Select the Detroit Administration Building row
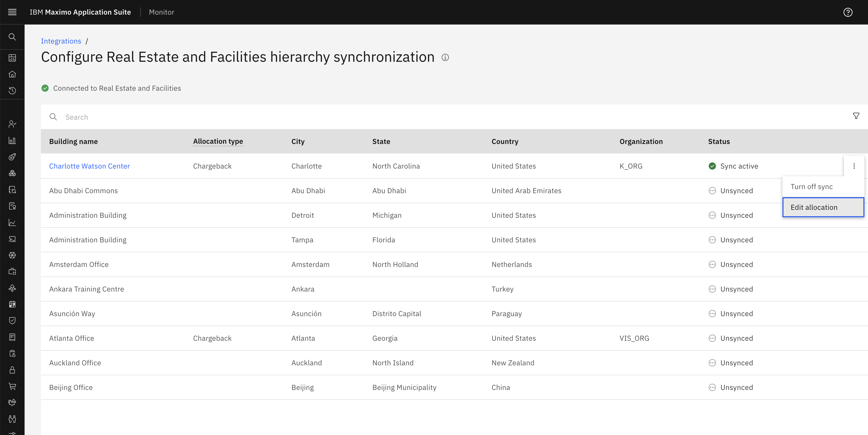 454,215
